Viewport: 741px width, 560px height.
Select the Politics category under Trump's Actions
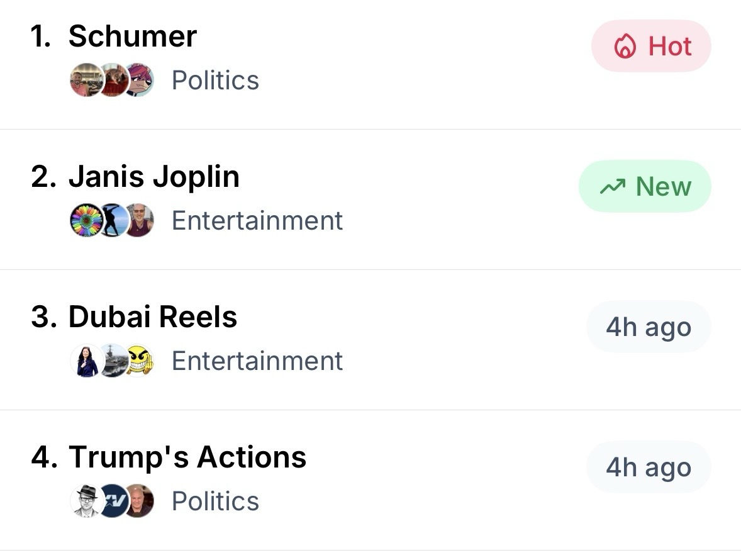click(x=215, y=501)
